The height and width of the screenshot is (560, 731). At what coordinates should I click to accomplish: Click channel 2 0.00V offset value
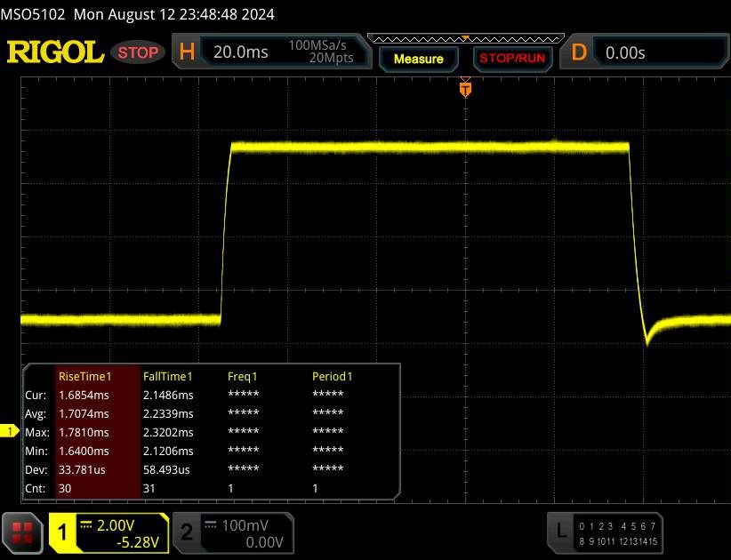(264, 542)
